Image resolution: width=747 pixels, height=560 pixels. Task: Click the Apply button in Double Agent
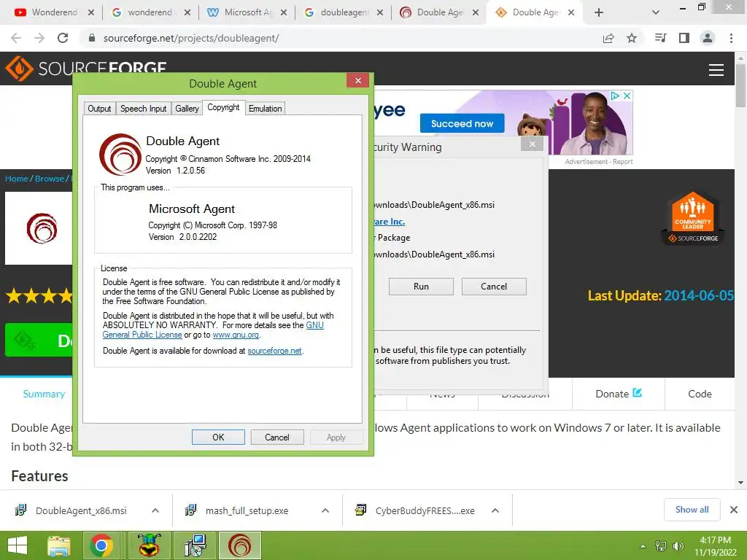coord(336,437)
